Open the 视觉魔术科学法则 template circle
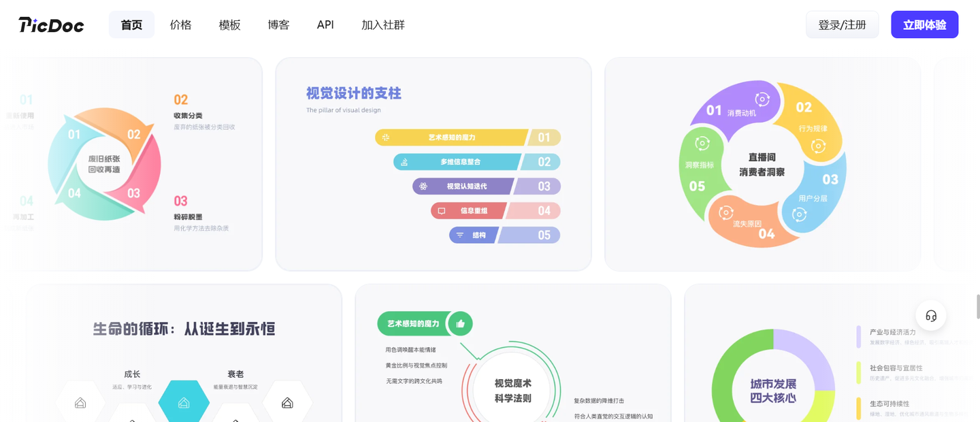980x422 pixels. [x=513, y=391]
